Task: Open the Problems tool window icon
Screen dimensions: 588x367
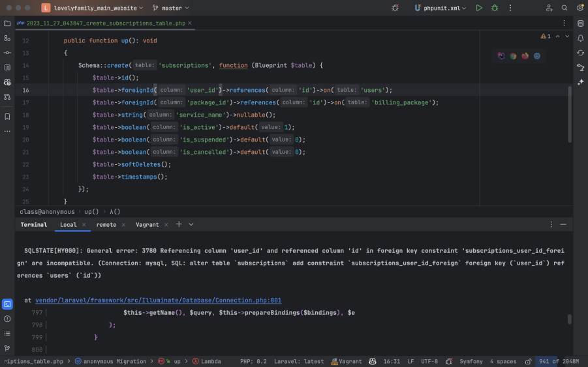Action: click(7, 319)
